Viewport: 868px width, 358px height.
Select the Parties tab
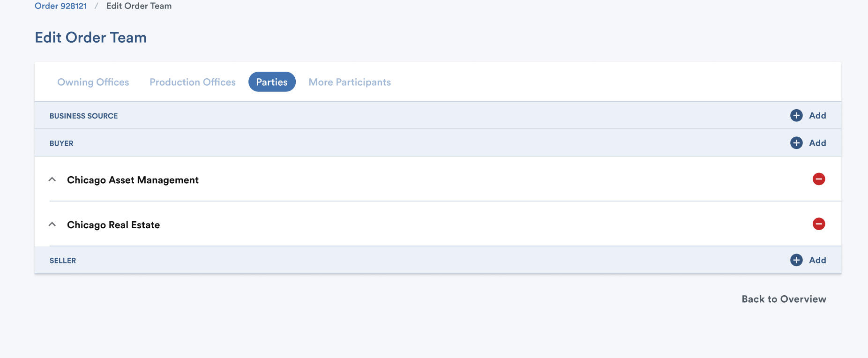tap(272, 82)
